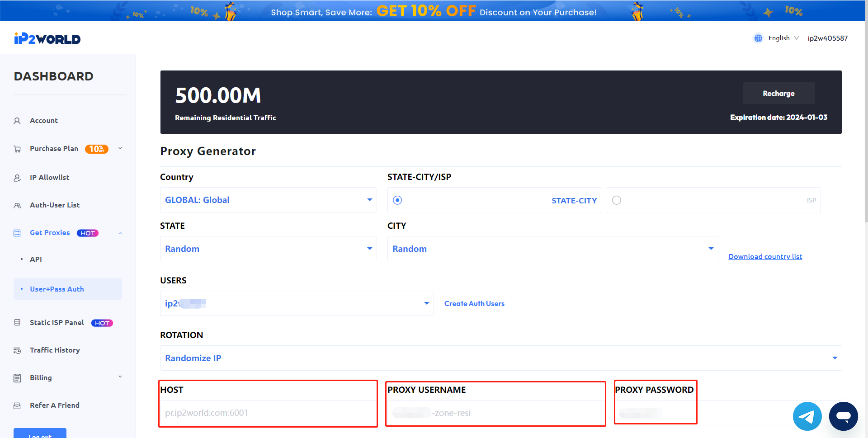Click the PROXY USERNAME field
The width and height of the screenshot is (868, 438).
pyautogui.click(x=496, y=413)
